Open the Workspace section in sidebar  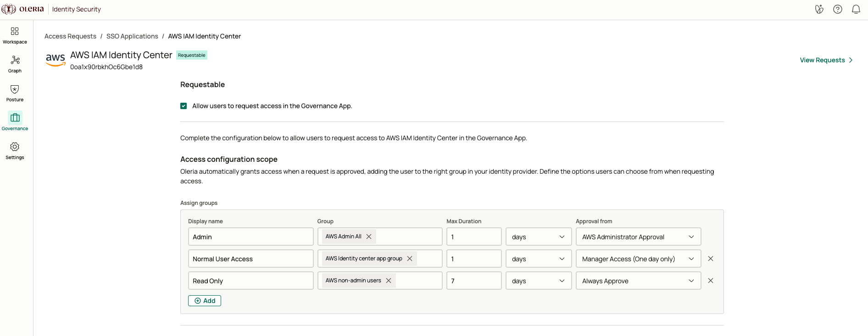tap(15, 35)
